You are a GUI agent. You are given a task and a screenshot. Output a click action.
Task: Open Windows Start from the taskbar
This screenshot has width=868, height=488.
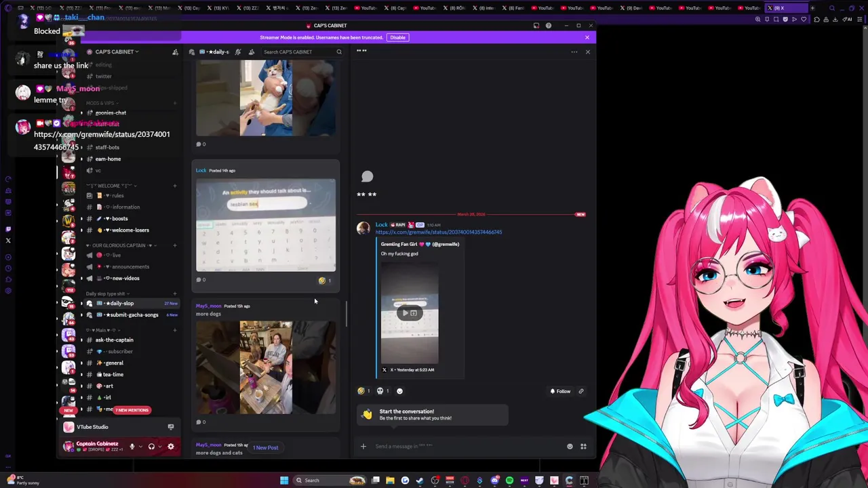[284, 481]
